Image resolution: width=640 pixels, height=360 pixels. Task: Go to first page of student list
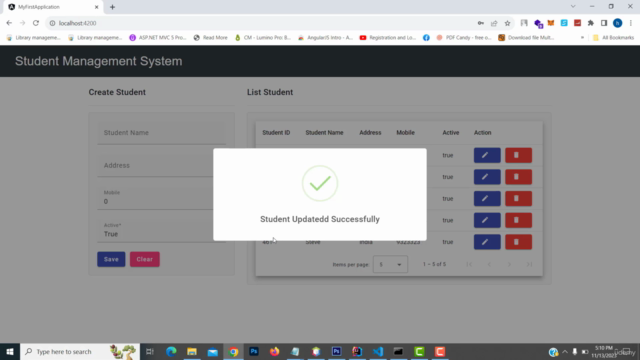469,264
